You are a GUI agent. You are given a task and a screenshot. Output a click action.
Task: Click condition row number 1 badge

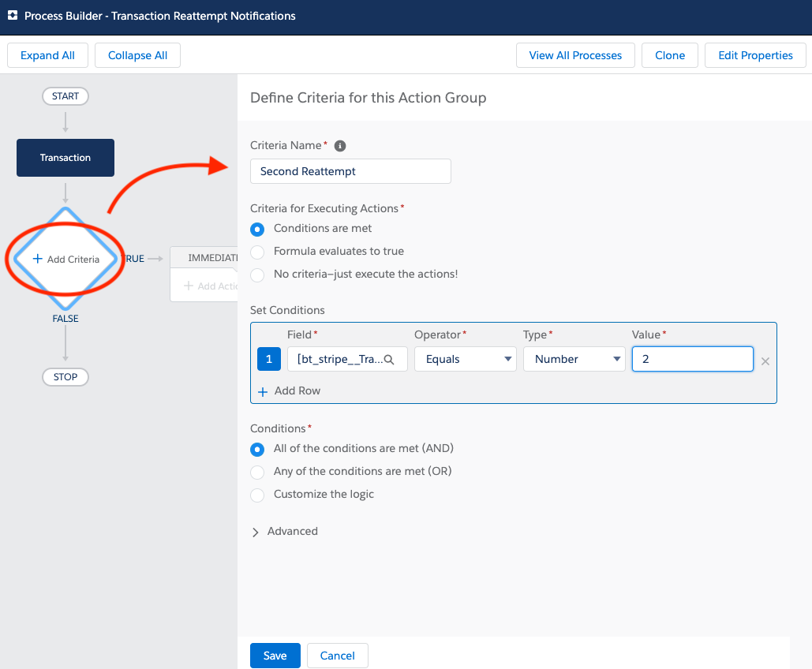click(269, 359)
